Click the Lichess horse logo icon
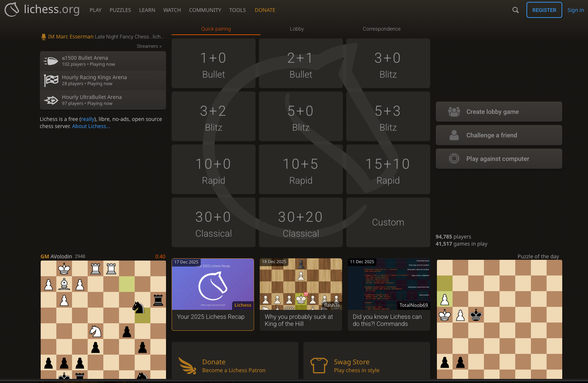 coord(12,10)
